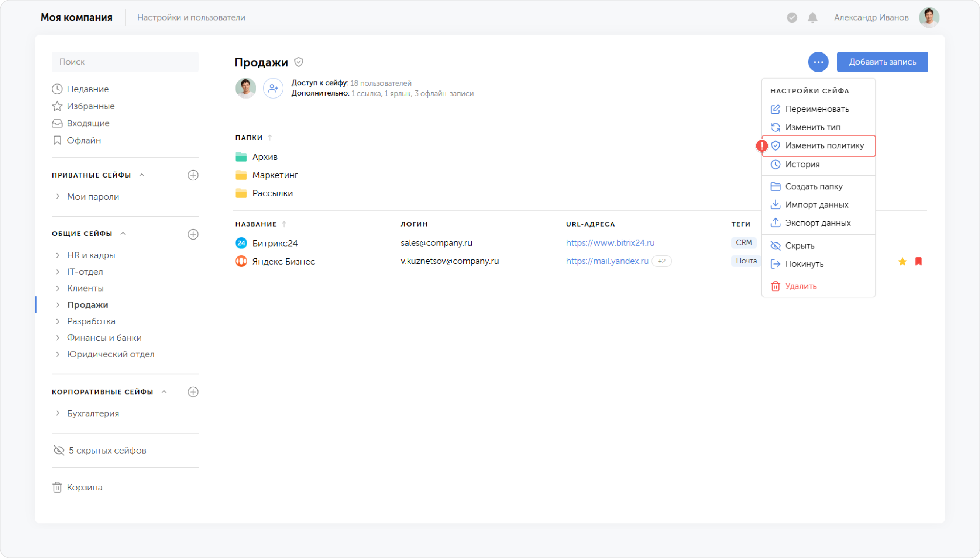Toggle the red offline bookmark on Яндекс Бизнес

[918, 261]
